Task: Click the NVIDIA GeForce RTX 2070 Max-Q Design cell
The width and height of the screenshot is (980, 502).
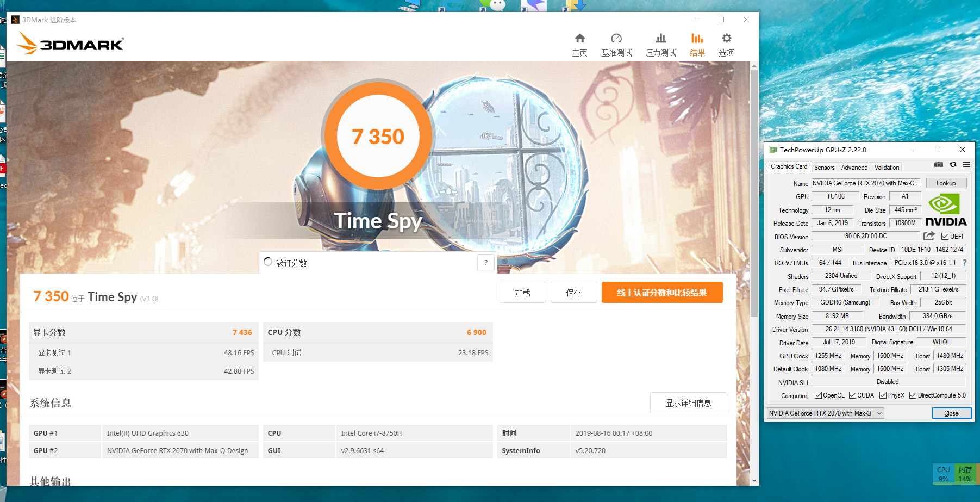Action: click(x=180, y=450)
